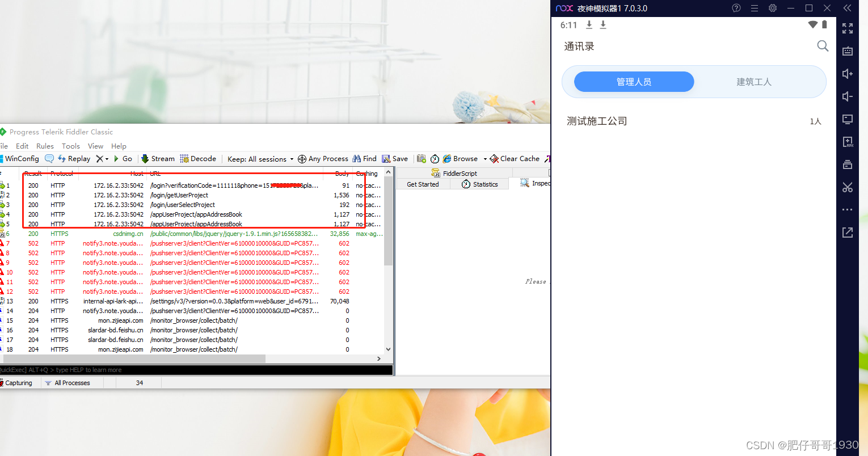Click the session list scroll-down arrow
This screenshot has height=456, width=868.
pos(388,349)
